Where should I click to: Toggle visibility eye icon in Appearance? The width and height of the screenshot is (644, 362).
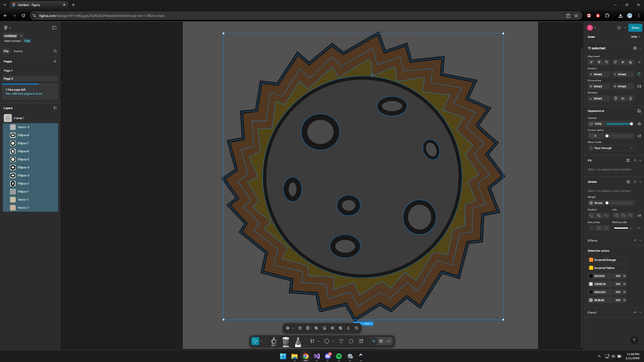639,124
